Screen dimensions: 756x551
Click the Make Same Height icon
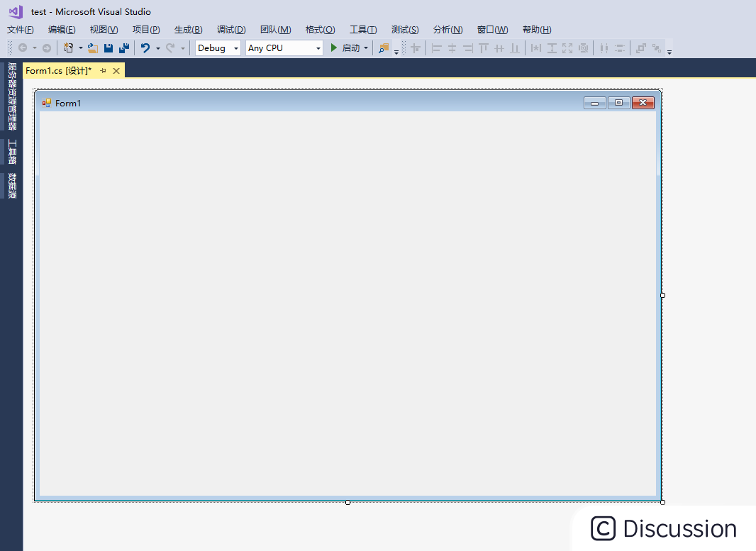pyautogui.click(x=552, y=48)
